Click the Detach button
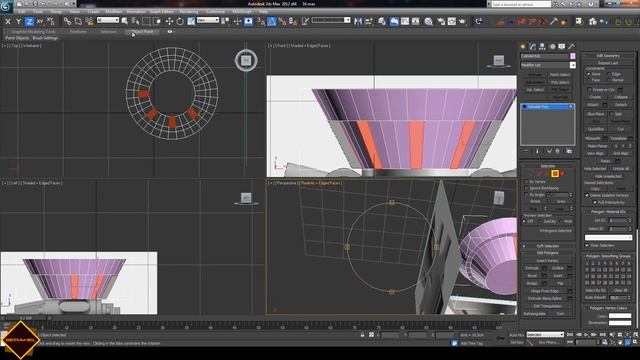 (621, 105)
